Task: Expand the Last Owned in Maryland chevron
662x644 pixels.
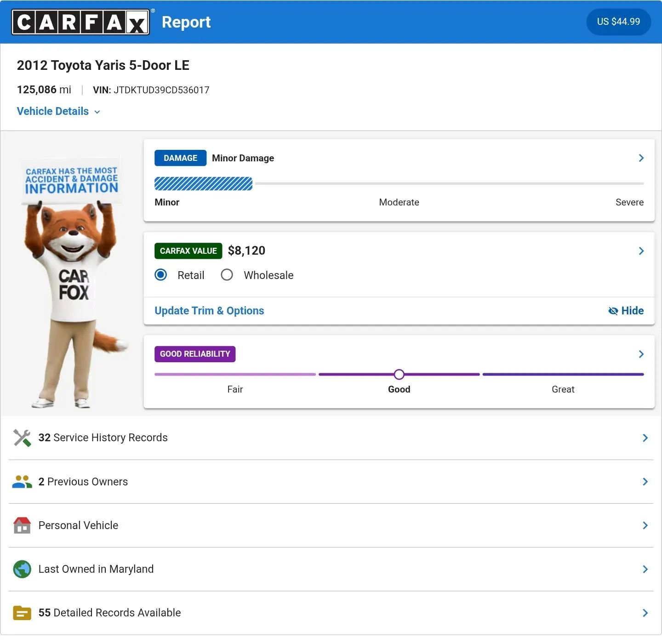Action: [645, 569]
